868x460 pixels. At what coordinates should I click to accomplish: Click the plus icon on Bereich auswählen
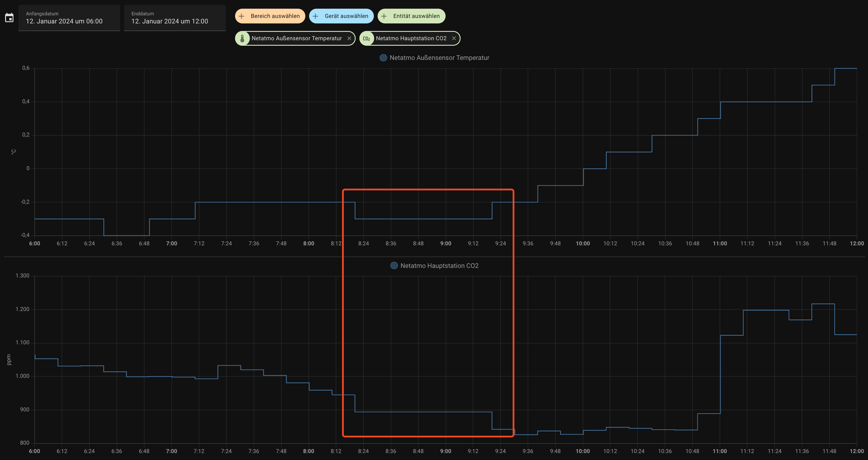(x=242, y=16)
